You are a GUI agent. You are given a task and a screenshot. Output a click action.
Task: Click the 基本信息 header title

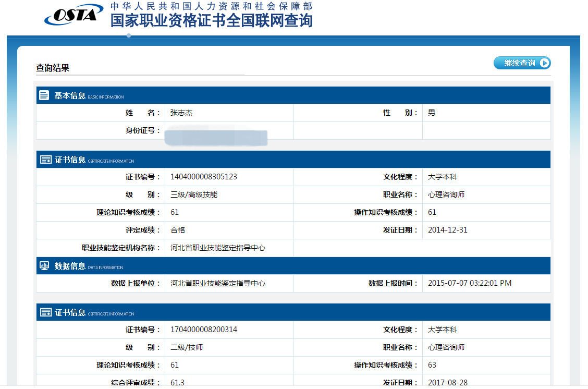point(70,95)
